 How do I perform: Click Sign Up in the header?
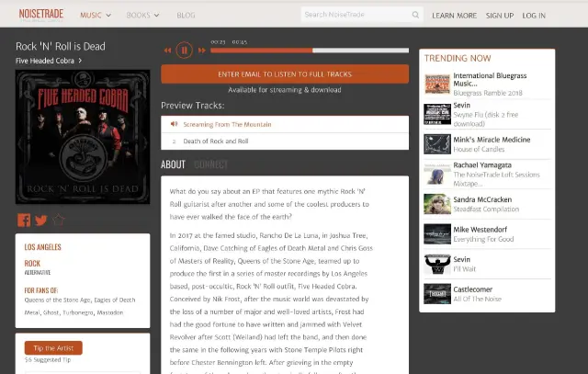coord(500,16)
